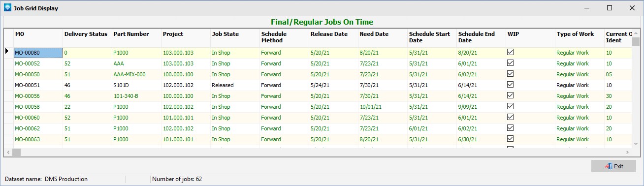Maximize the Job Grid Display window

click(x=610, y=8)
